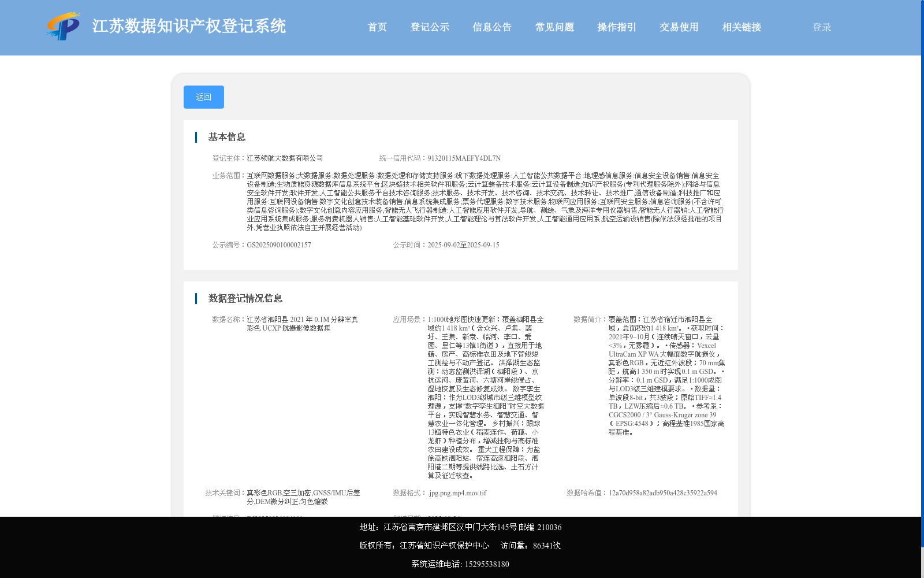
Task: Open the 登记公示 navigation item
Action: click(x=430, y=27)
